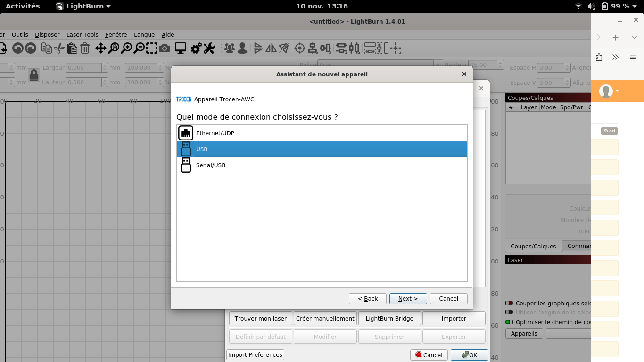Open the LightBurn app menu dropdown in top bar
The width and height of the screenshot is (644, 362).
83,6
